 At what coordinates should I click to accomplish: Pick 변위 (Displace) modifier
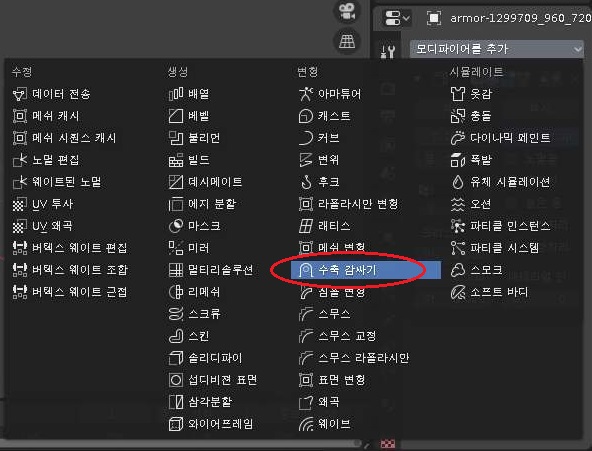tap(319, 160)
